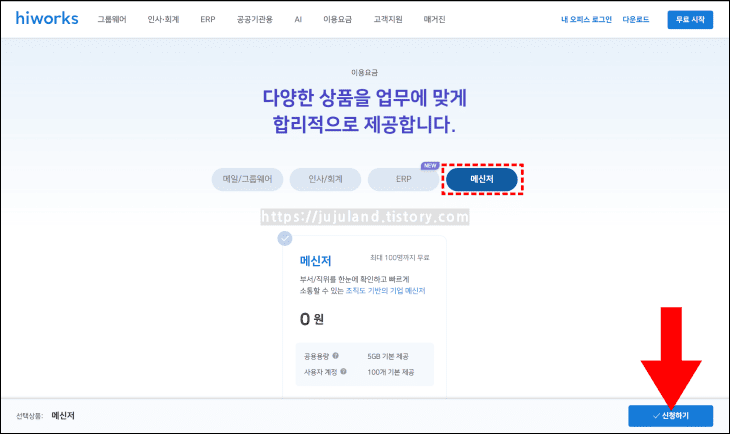The width and height of the screenshot is (730, 434).
Task: Select the ERP product tab
Action: pos(403,179)
